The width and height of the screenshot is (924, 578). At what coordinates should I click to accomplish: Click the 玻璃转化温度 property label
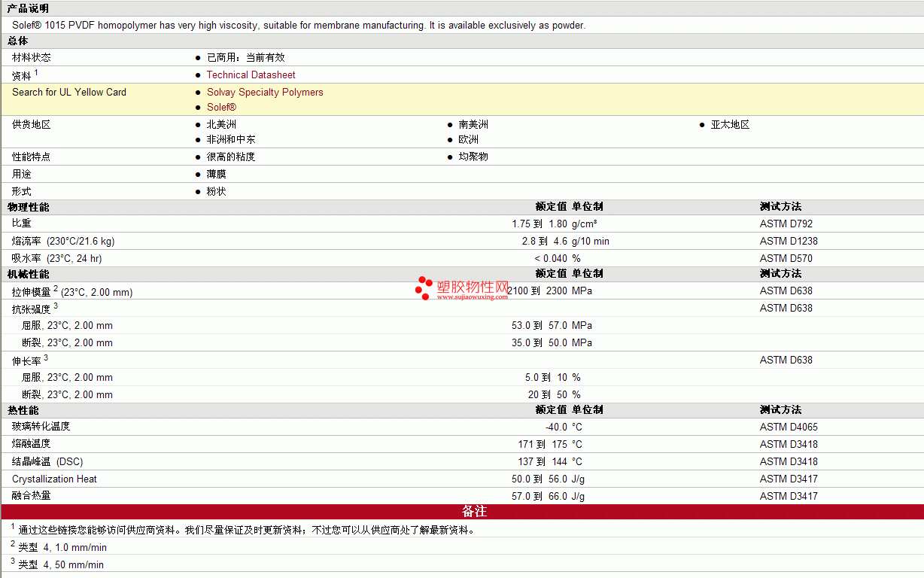(41, 427)
